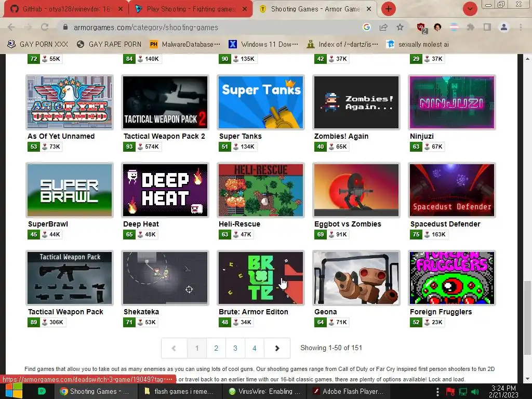This screenshot has width=532, height=399.
Task: Open the volume icon in system tray
Action: [475, 392]
